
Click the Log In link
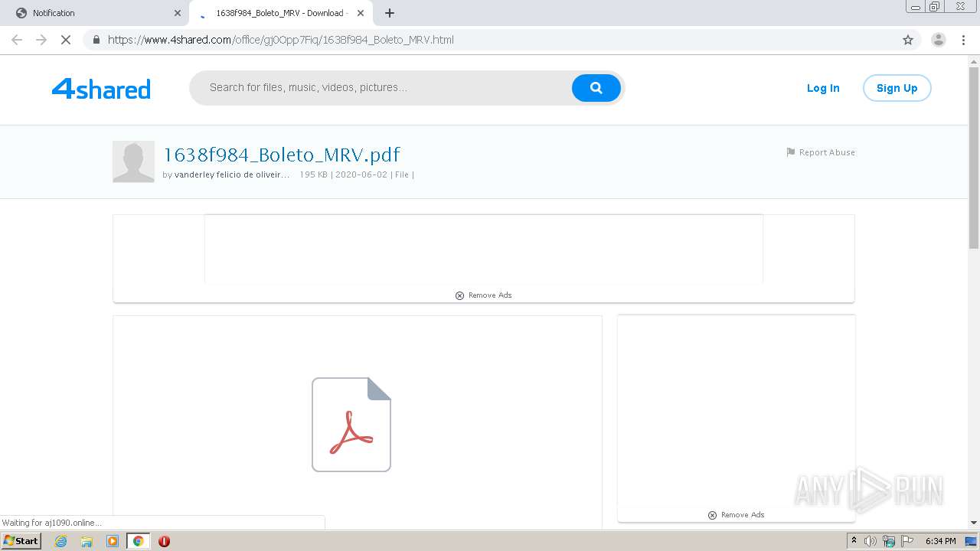[x=823, y=88]
